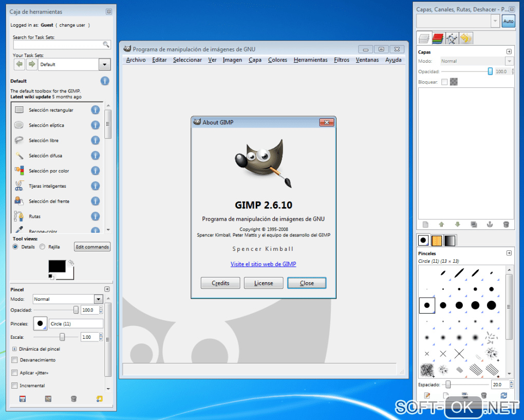
Task: Show info for the Default task set
Action: point(105,81)
